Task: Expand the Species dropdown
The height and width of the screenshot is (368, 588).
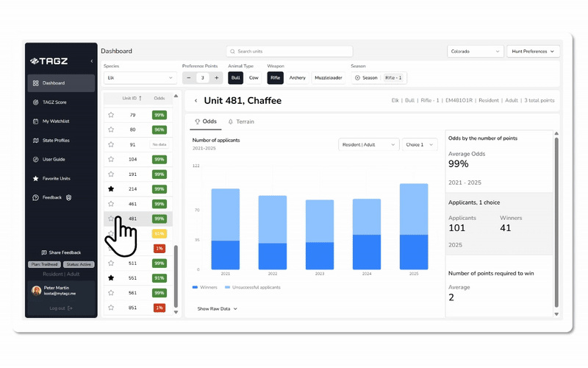Action: [x=140, y=78]
